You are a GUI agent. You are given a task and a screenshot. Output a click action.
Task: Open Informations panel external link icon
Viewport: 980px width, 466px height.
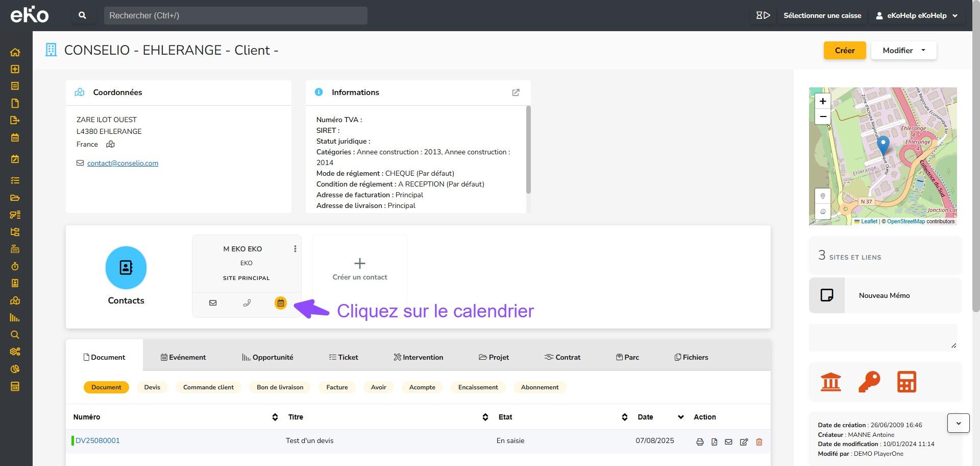pos(516,92)
